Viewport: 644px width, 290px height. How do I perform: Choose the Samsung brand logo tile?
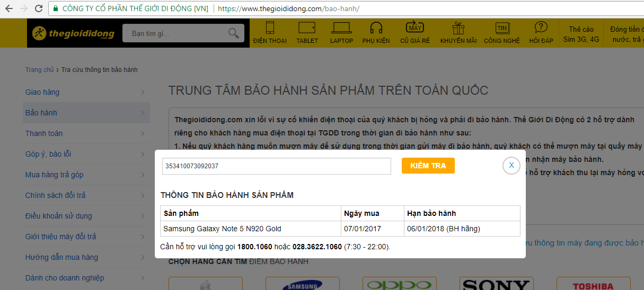pyautogui.click(x=302, y=284)
